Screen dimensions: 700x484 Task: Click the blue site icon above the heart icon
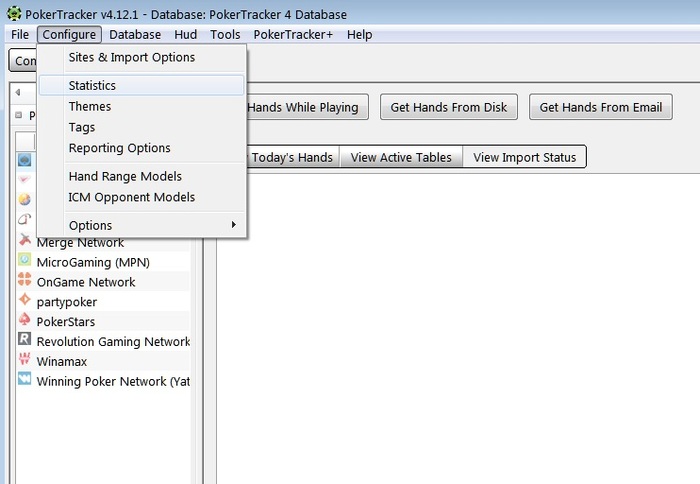coord(25,159)
